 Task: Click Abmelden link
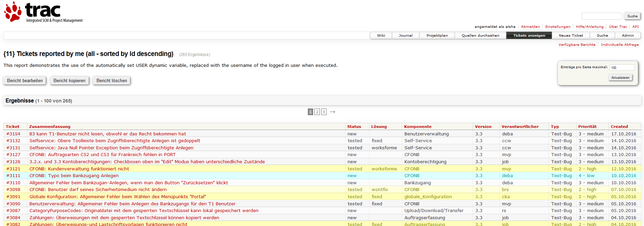(530, 27)
